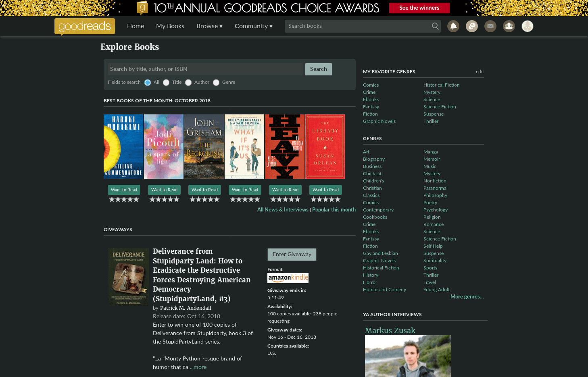588x377 pixels.
Task: Open the profile avatar icon
Action: [x=528, y=26]
